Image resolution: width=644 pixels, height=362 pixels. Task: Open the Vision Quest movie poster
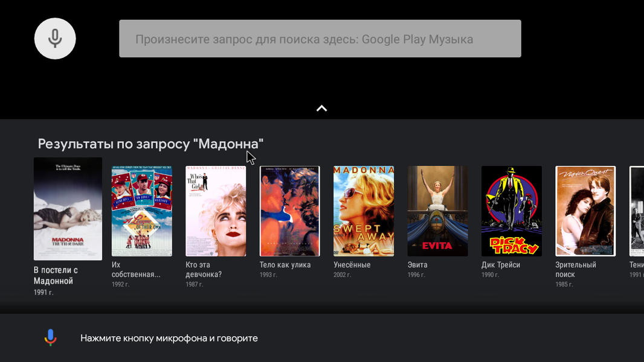coord(585,211)
